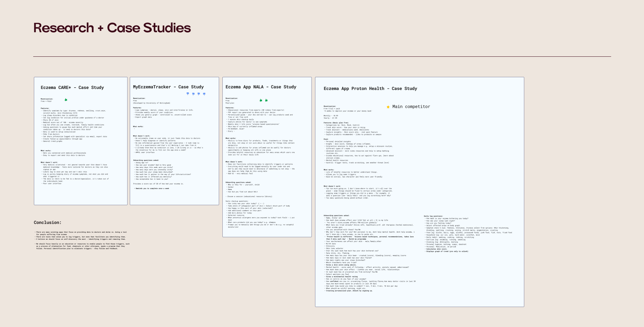The image size is (644, 327).
Task: Click 'Monetization:' label in Eczema CARE+ card
Action: (47, 99)
